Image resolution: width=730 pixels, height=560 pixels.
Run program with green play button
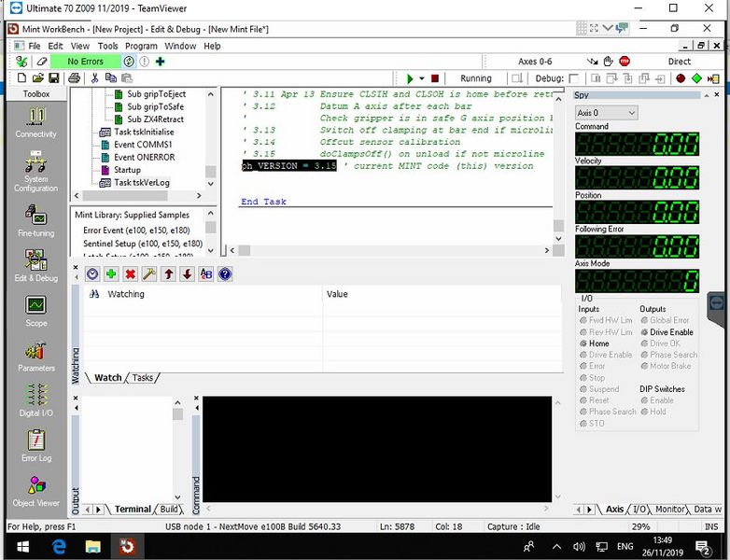pyautogui.click(x=410, y=78)
